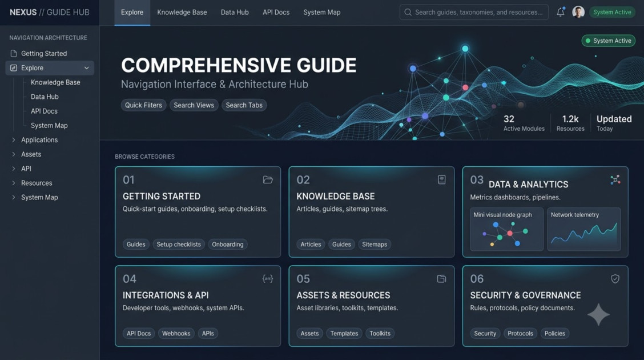Select the Webhooks tag chip

point(176,333)
